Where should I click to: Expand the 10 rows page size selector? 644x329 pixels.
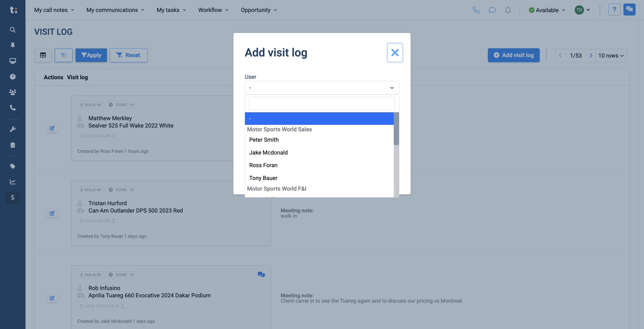(x=611, y=56)
